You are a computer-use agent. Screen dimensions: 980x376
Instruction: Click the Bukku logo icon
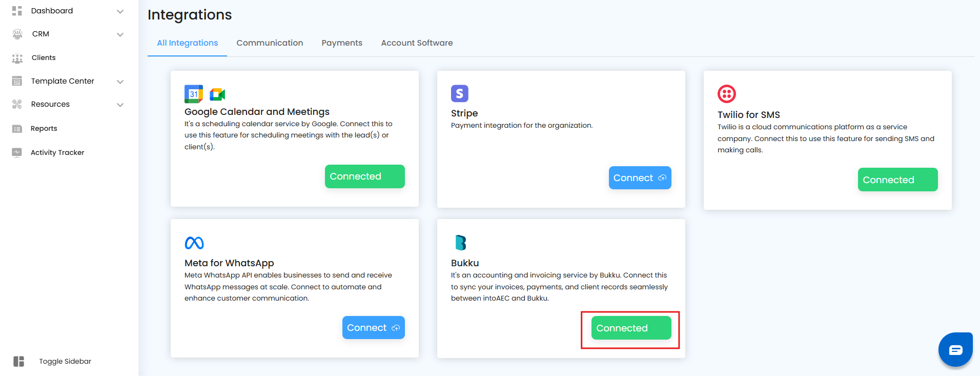pyautogui.click(x=460, y=243)
